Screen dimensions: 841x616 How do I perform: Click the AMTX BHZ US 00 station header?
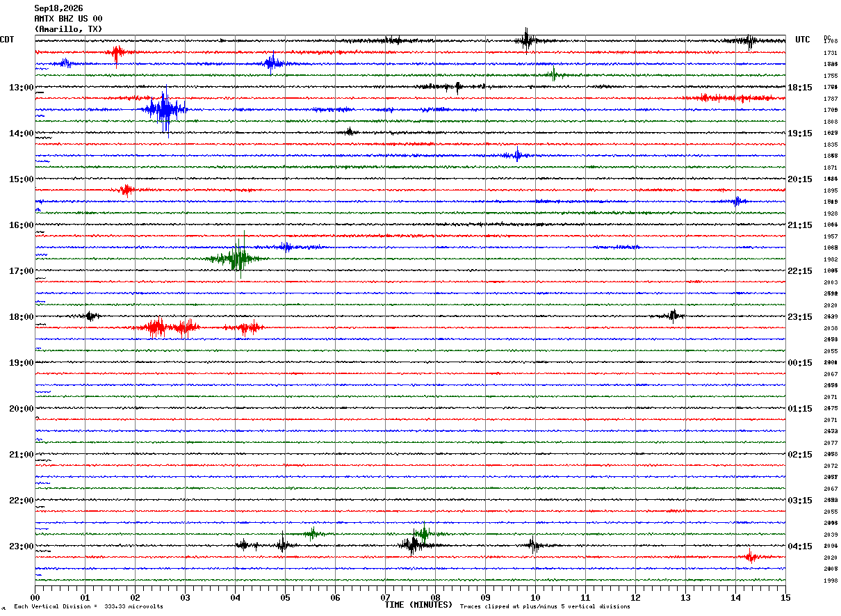point(68,19)
